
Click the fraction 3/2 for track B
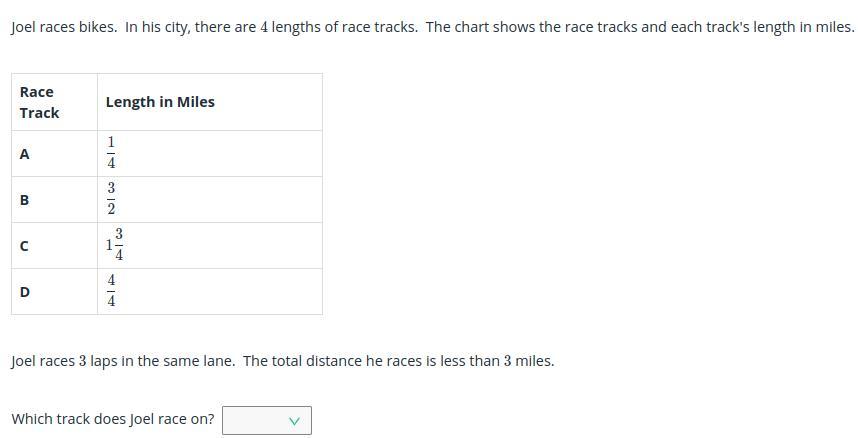[111, 199]
